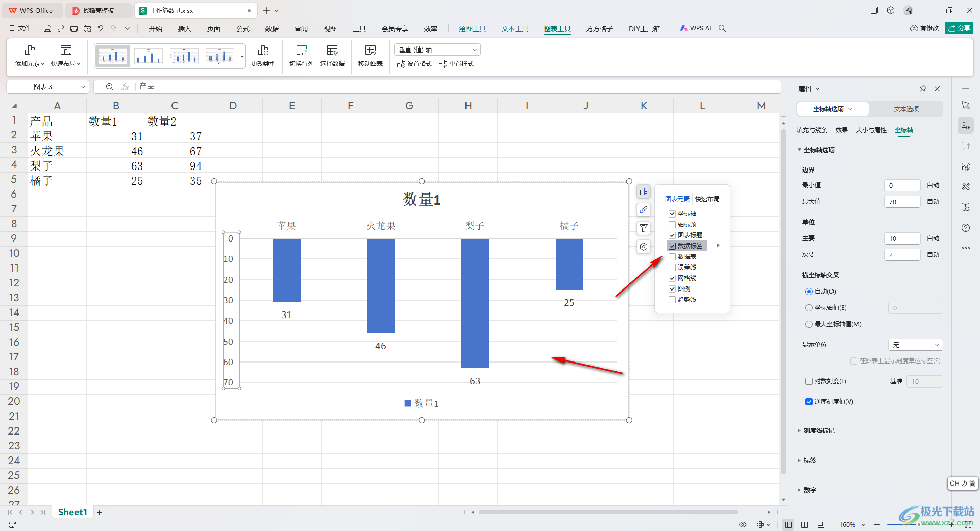Click the properties settings icon in right sidebar

(966, 126)
